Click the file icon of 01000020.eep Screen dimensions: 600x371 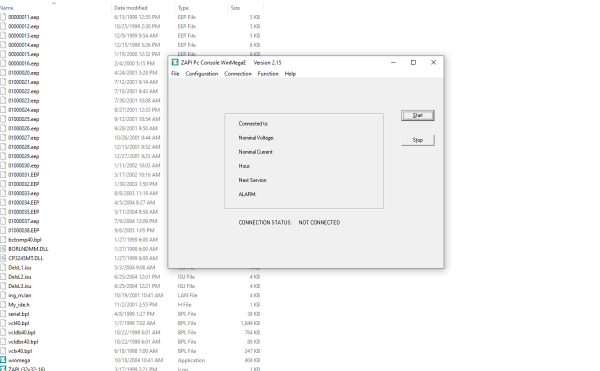point(3,73)
